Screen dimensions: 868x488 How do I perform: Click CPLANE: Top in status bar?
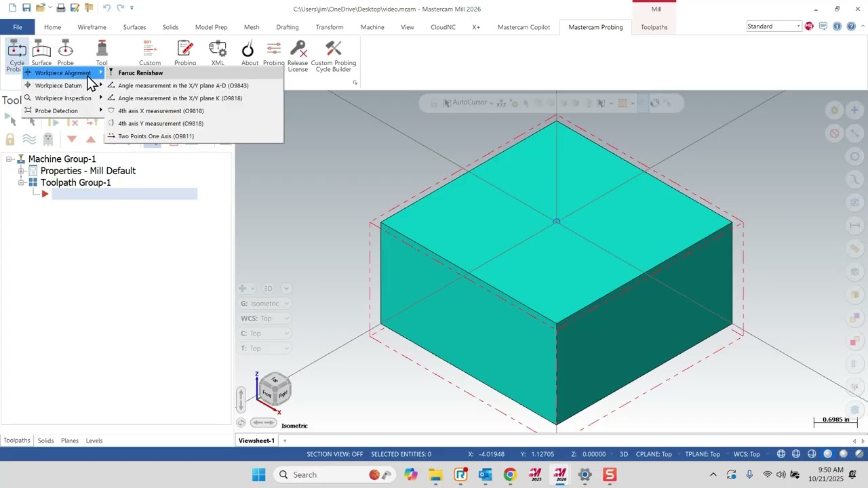(x=654, y=454)
